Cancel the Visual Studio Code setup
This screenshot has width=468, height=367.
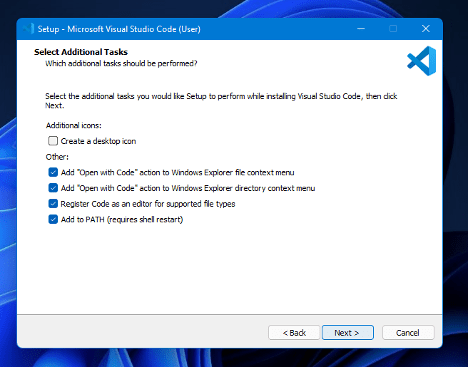coord(408,333)
